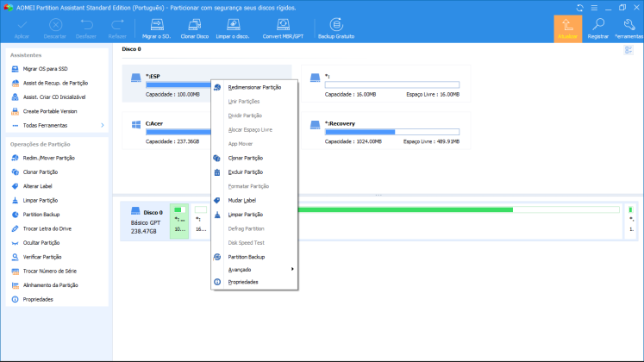The image size is (644, 362).
Task: Open Limpar o disco. tool
Action: point(233,28)
